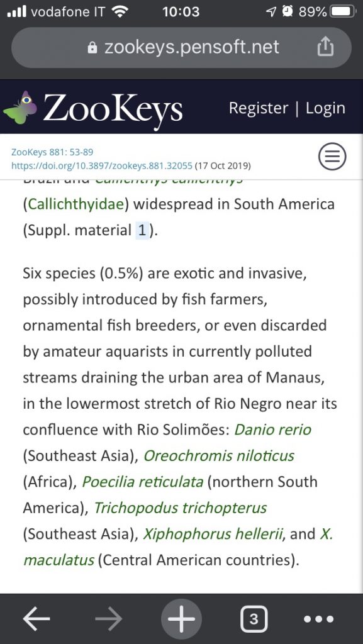
Task: Tap the browser forward arrow
Action: [108, 618]
